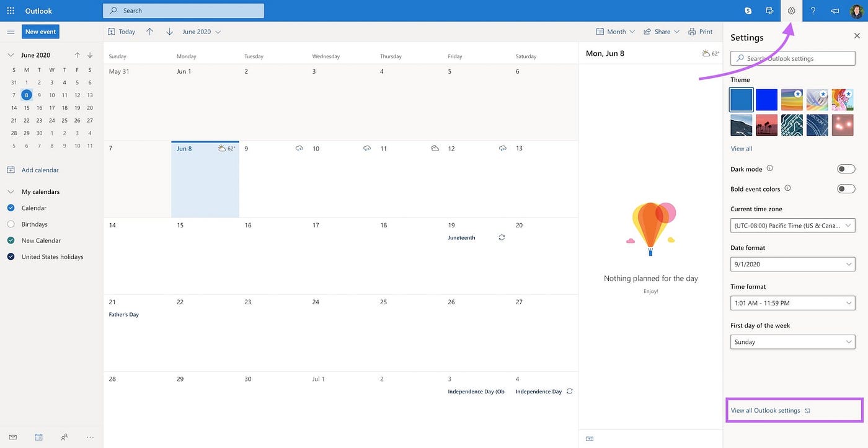Click the Bold event colors info icon

[787, 188]
